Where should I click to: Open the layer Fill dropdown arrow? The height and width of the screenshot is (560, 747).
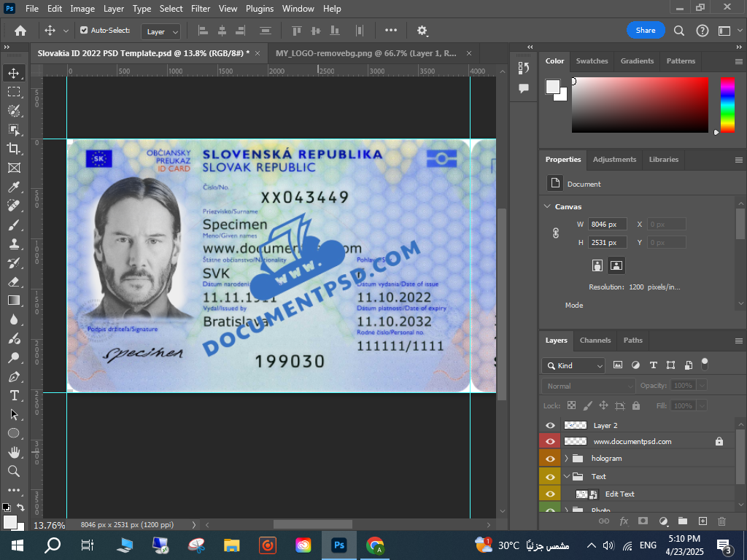point(703,405)
